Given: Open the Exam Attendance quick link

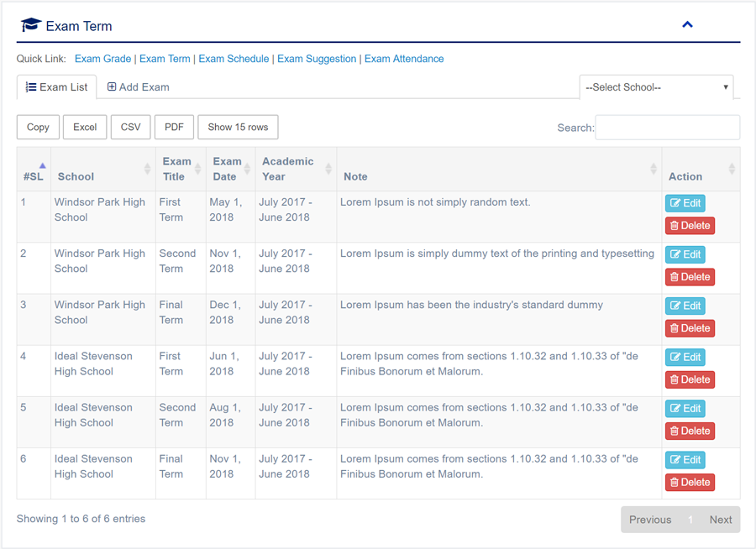Looking at the screenshot, I should coord(404,59).
